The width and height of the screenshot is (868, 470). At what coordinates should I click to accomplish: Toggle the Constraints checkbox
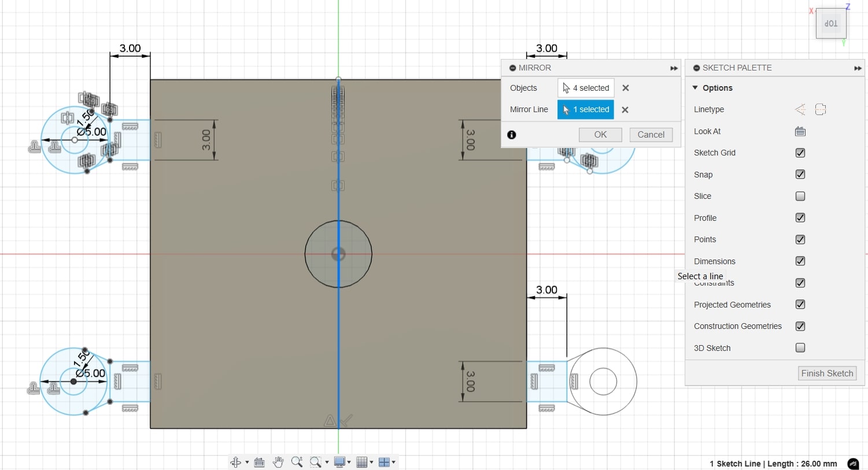[x=800, y=283]
